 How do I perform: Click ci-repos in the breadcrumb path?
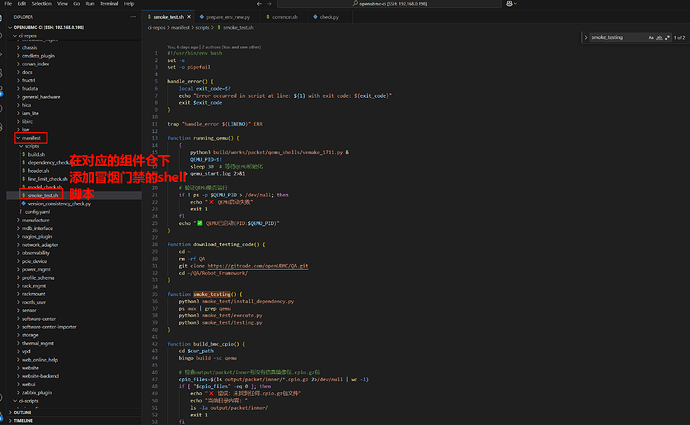click(156, 27)
